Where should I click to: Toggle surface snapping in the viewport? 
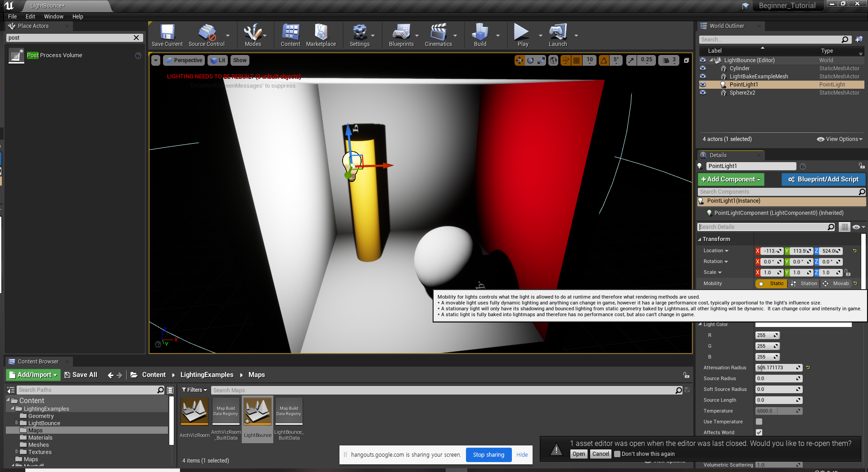(x=565, y=60)
